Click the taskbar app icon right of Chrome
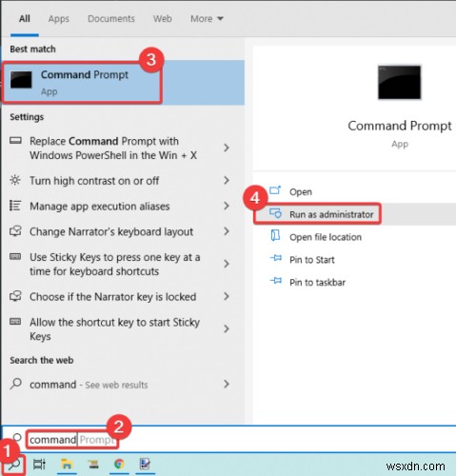Image resolution: width=456 pixels, height=476 pixels. coord(145,465)
